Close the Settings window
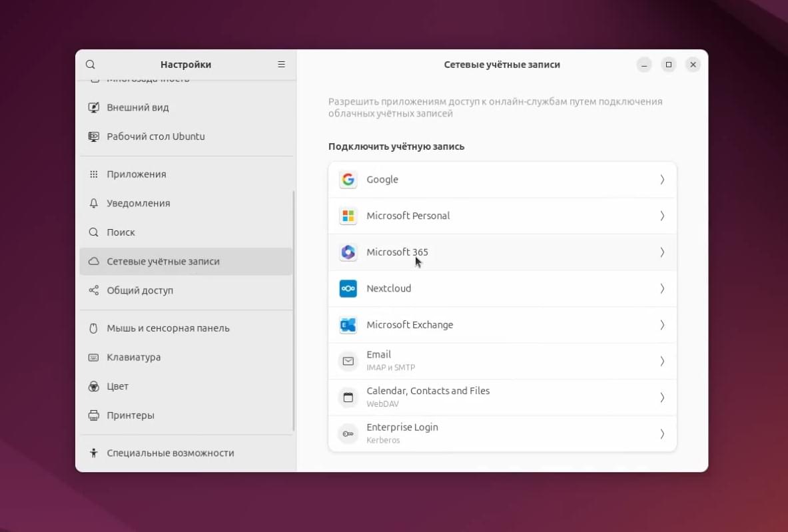The height and width of the screenshot is (532, 788). [x=693, y=65]
